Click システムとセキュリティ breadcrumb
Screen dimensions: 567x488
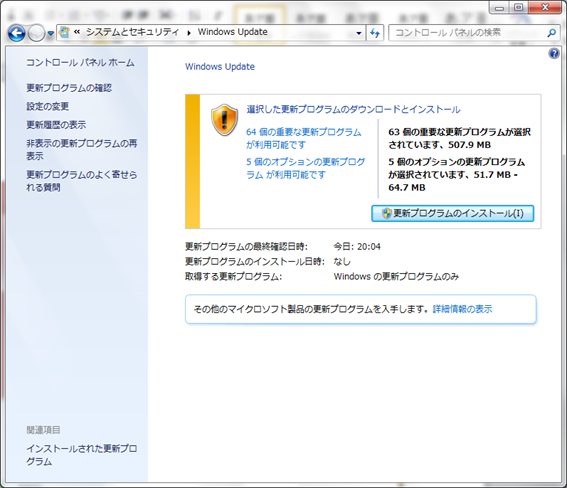pyautogui.click(x=132, y=32)
